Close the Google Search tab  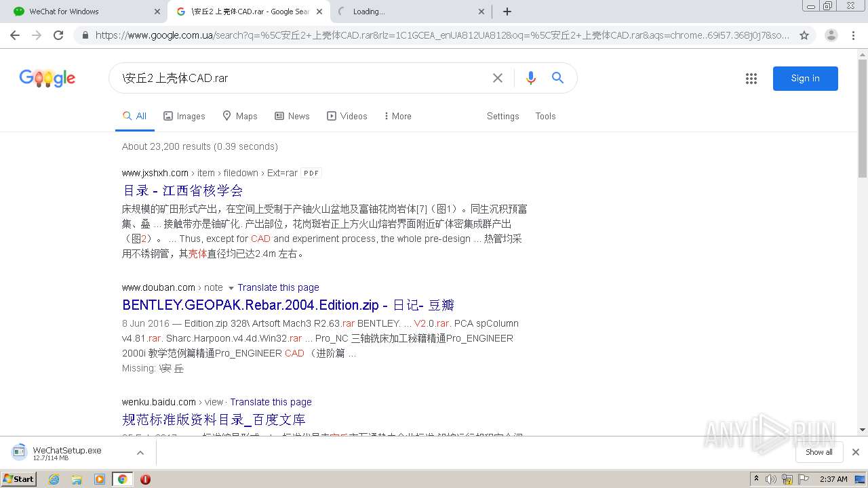[319, 12]
